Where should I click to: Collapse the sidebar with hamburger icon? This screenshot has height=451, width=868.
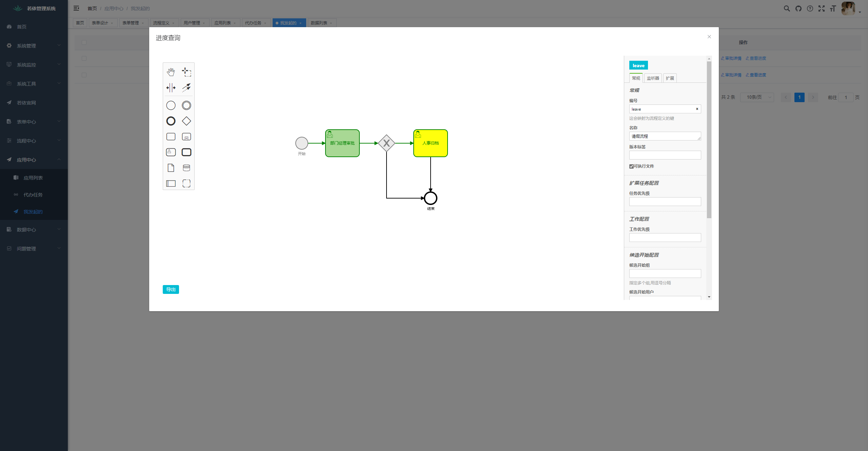(x=76, y=8)
